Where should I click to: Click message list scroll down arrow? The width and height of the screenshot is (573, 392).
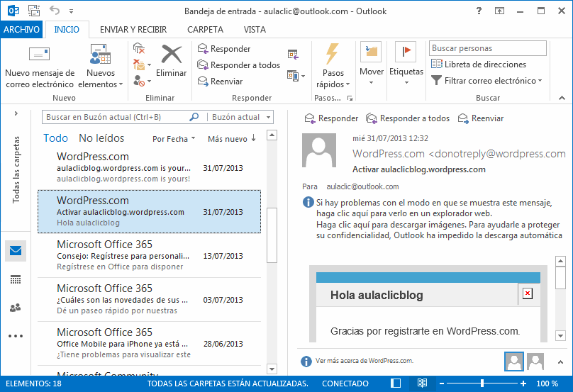tap(272, 369)
